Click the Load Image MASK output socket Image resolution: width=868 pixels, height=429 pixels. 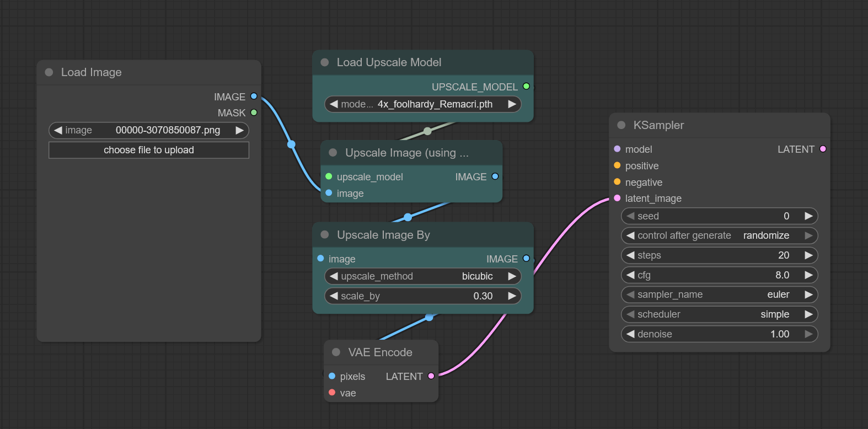click(x=254, y=112)
